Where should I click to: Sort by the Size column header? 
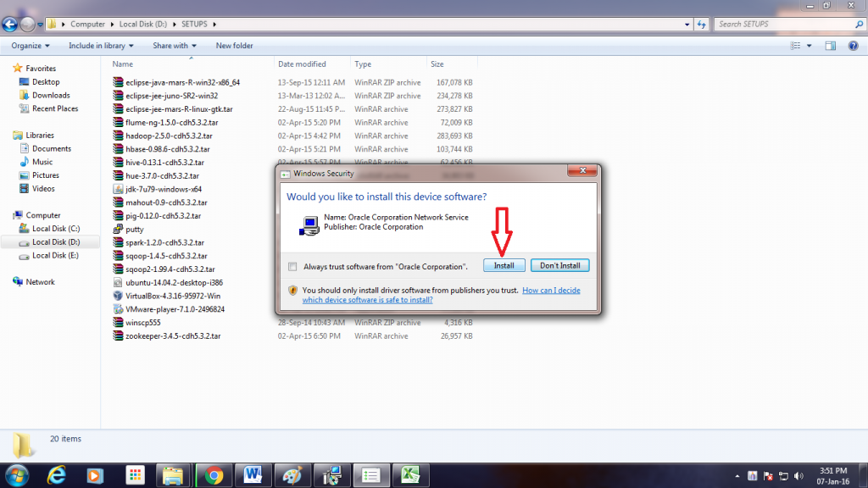coord(452,64)
